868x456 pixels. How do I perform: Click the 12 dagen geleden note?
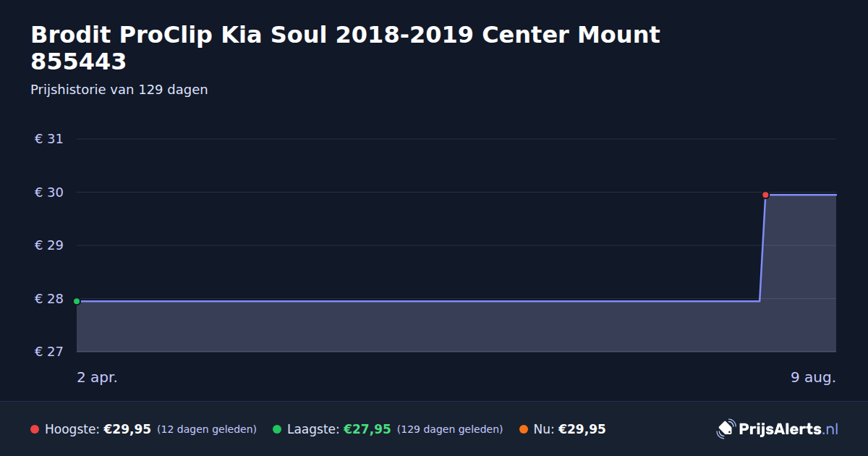tap(207, 429)
